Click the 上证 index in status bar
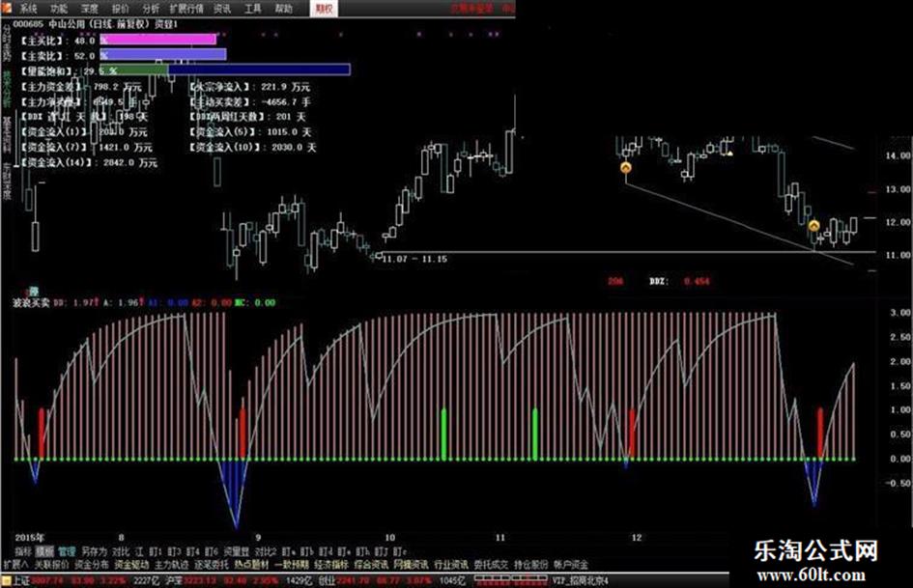 tap(21, 581)
